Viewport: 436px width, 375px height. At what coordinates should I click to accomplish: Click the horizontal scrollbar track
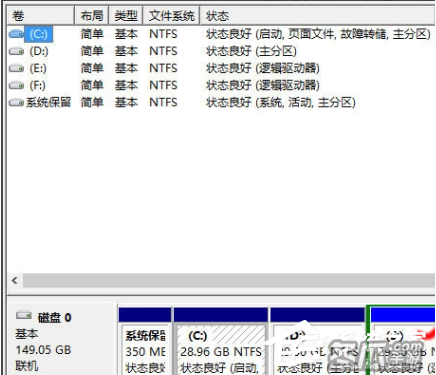coord(229,280)
